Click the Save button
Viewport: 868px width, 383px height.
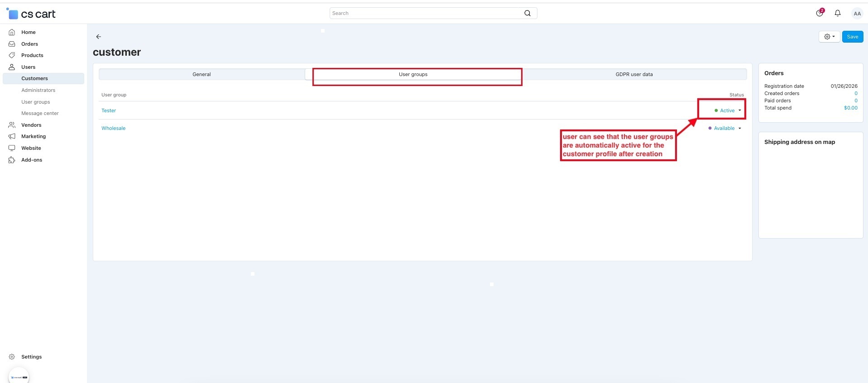(x=852, y=37)
